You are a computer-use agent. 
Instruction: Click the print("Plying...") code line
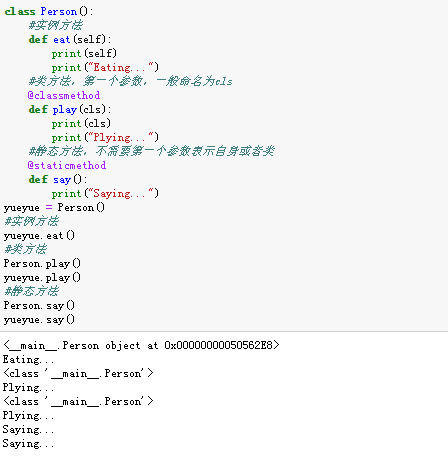click(105, 137)
